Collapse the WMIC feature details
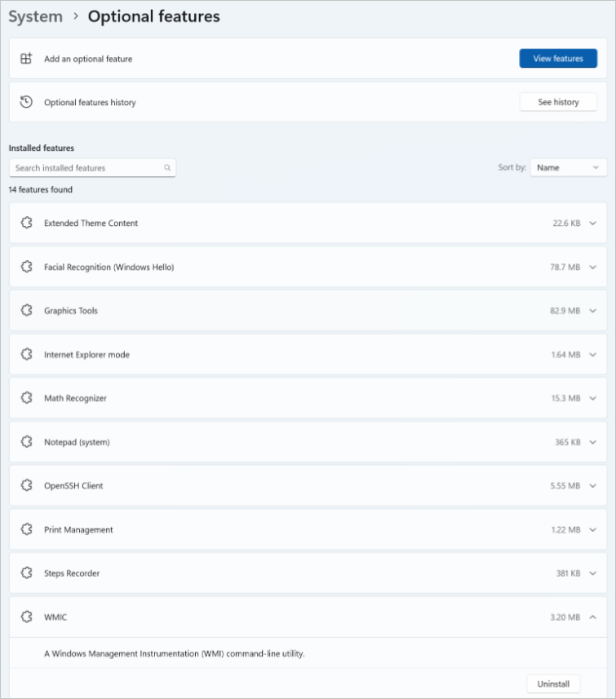616x699 pixels. click(593, 617)
